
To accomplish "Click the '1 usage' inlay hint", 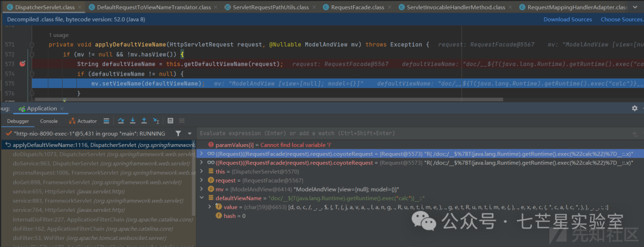I will pos(58,35).
